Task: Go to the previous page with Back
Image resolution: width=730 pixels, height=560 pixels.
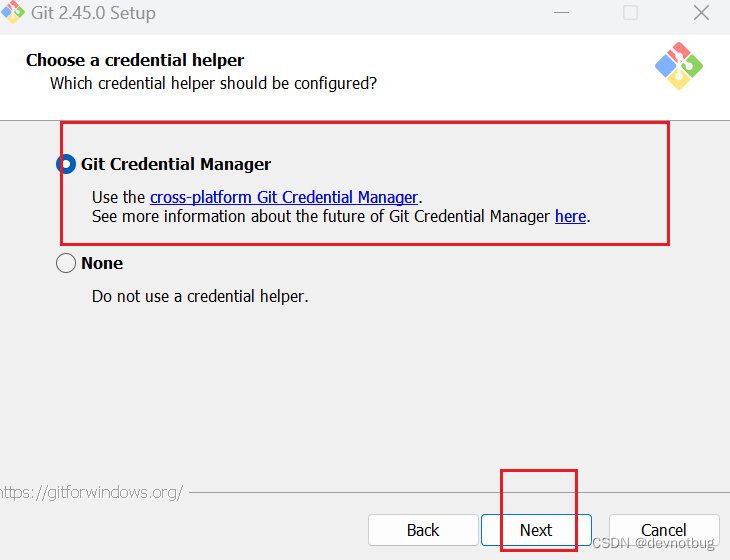Action: click(x=423, y=530)
